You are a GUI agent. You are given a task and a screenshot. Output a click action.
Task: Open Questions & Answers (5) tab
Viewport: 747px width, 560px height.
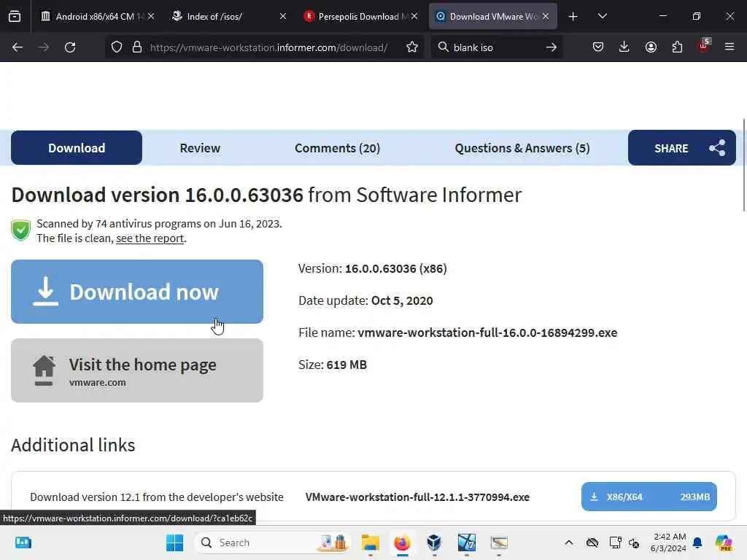(522, 148)
